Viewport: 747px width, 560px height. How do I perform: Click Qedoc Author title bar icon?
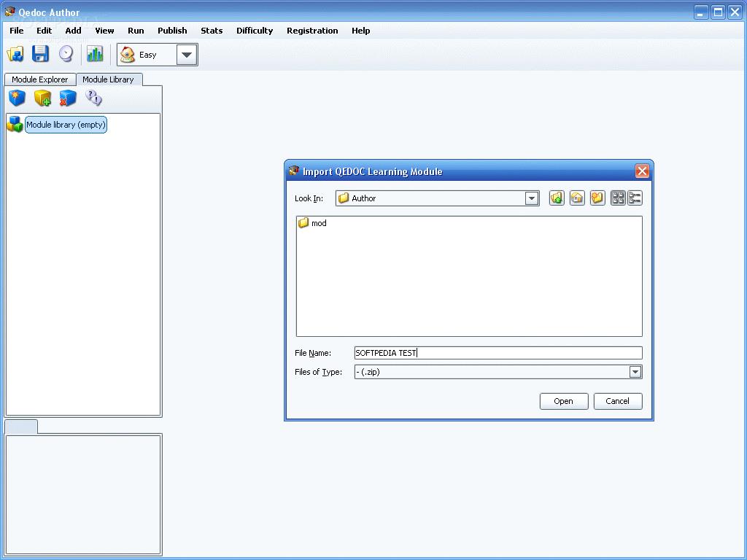point(9,12)
